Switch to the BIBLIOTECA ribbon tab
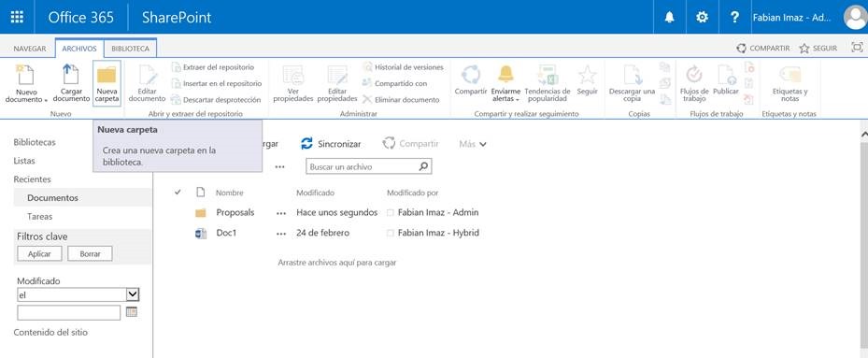 [x=130, y=49]
